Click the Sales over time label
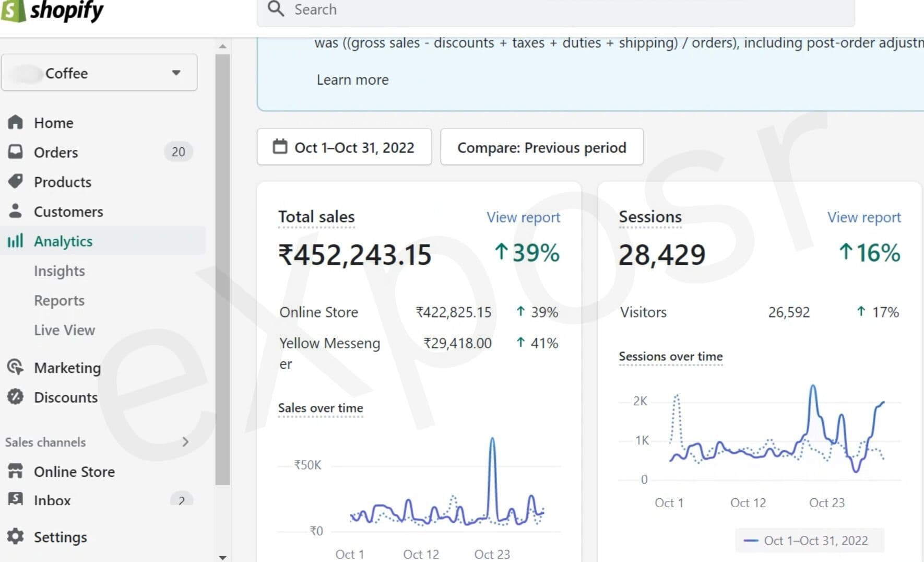This screenshot has height=562, width=924. 321,408
